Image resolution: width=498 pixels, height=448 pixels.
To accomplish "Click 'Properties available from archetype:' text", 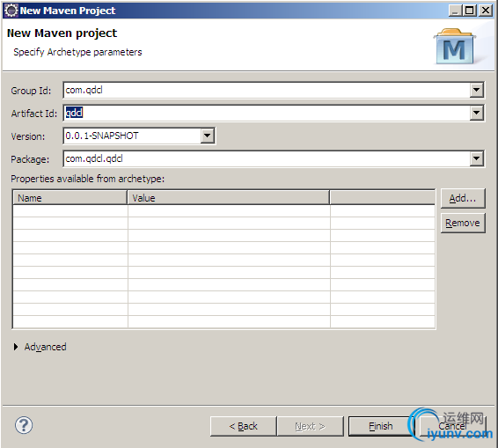I will [x=88, y=179].
